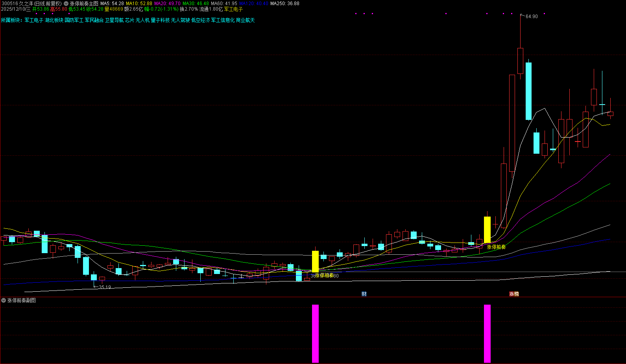Click the opening price 开53.86
Screen dimensions: 626x364
point(41,9)
